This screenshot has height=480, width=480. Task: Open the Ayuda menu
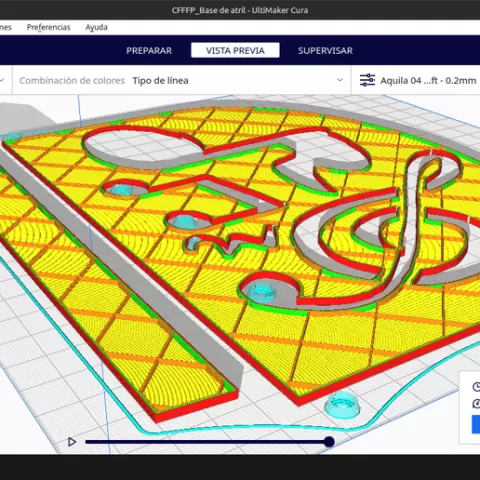point(96,27)
